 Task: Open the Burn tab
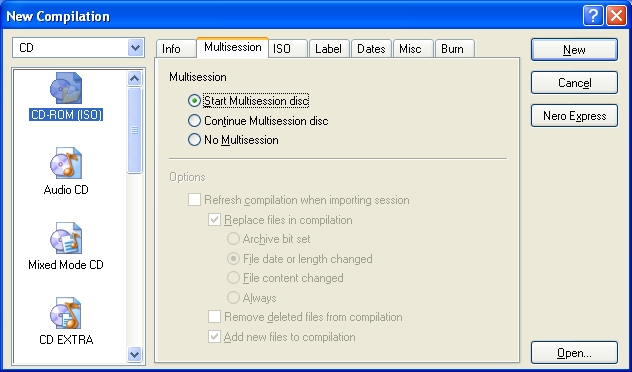tap(455, 49)
